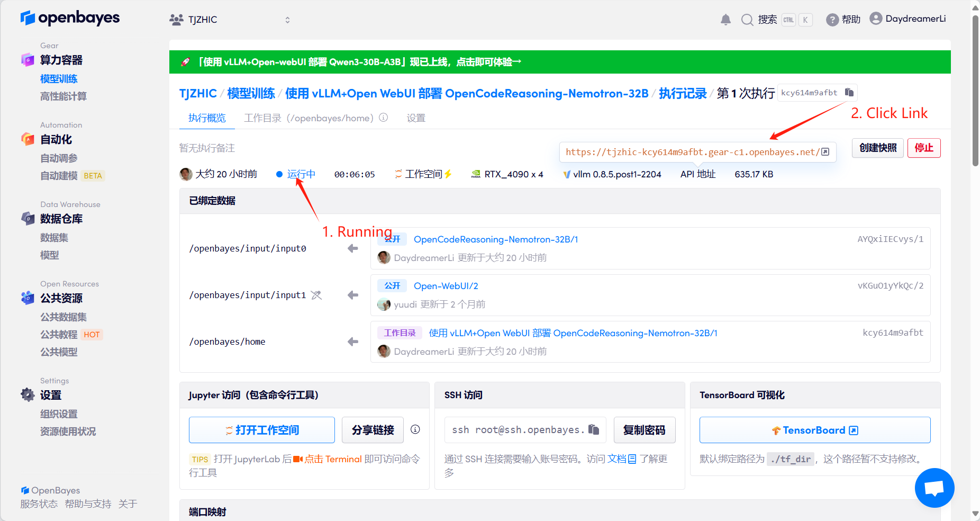This screenshot has width=980, height=521.
Task: Click the green Qwen3-30B-A3B announcement banner
Action: pos(559,62)
